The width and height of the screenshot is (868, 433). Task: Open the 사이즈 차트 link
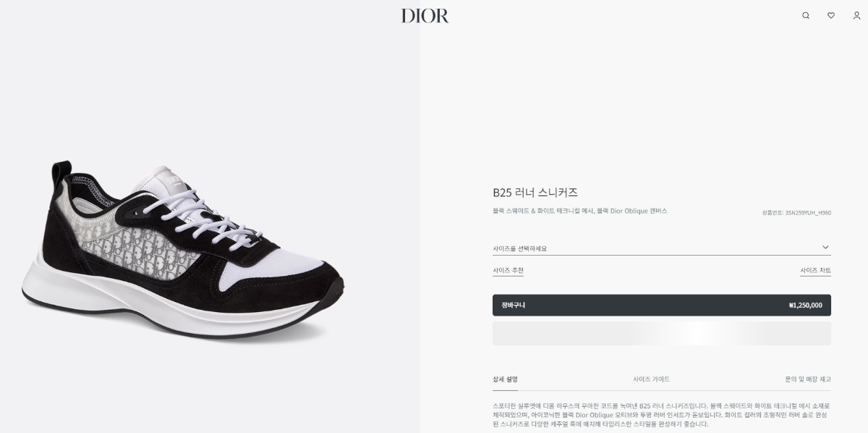tap(815, 270)
